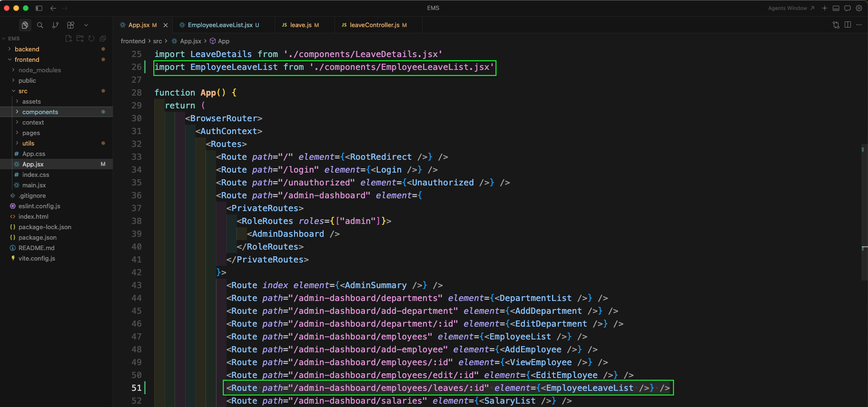Viewport: 868px width, 407px height.
Task: Collapse the frontend folder
Action: click(x=56, y=59)
